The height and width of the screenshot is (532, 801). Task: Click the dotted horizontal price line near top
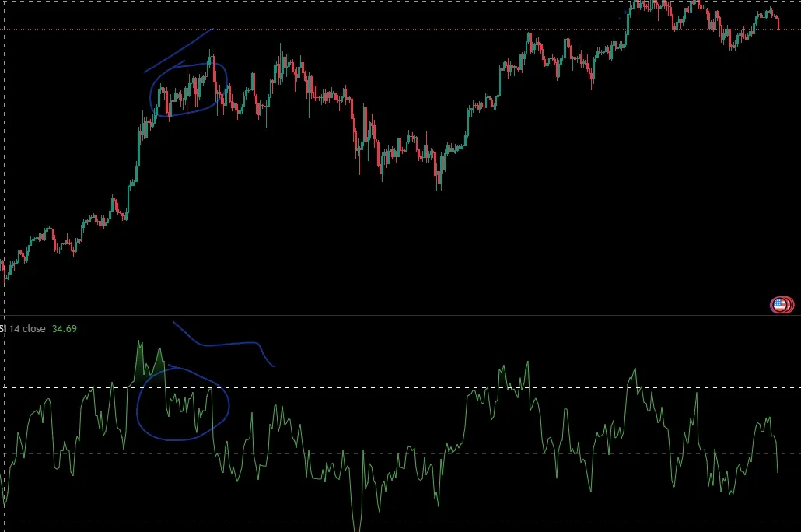pos(400,29)
